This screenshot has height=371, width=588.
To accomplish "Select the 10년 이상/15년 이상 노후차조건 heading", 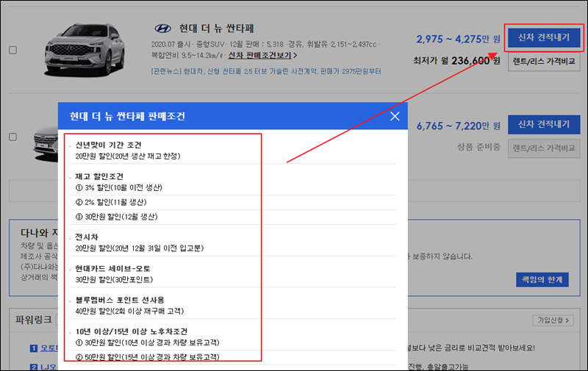I will point(132,331).
